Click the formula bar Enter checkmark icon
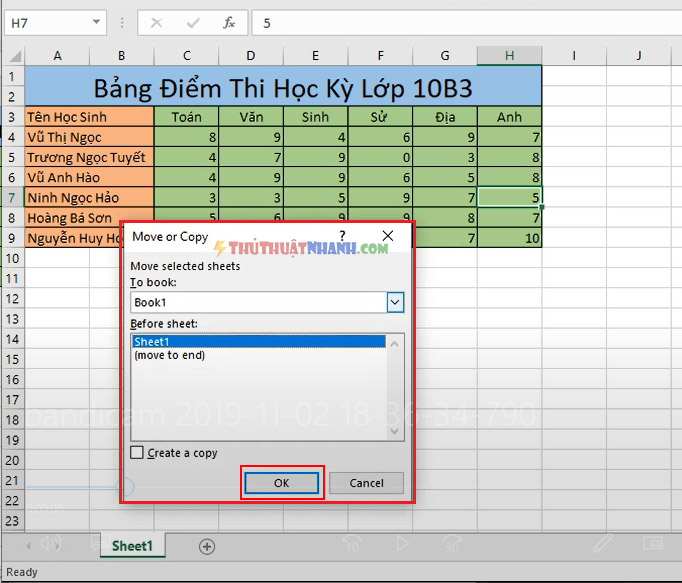 [193, 23]
